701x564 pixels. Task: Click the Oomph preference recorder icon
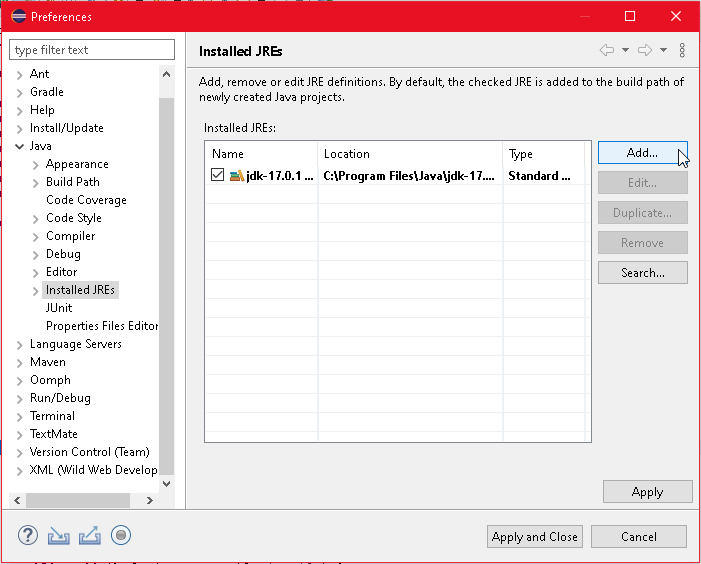(x=121, y=535)
